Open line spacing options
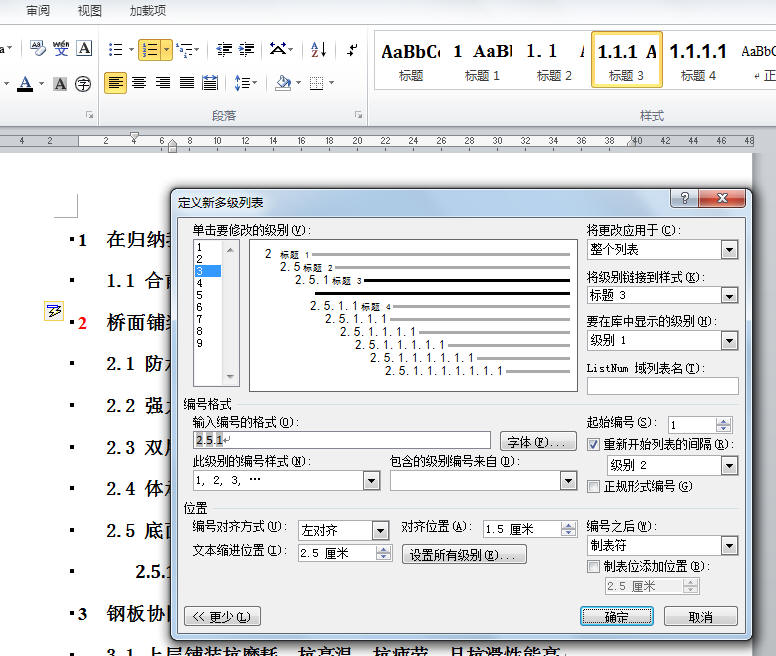 (245, 83)
